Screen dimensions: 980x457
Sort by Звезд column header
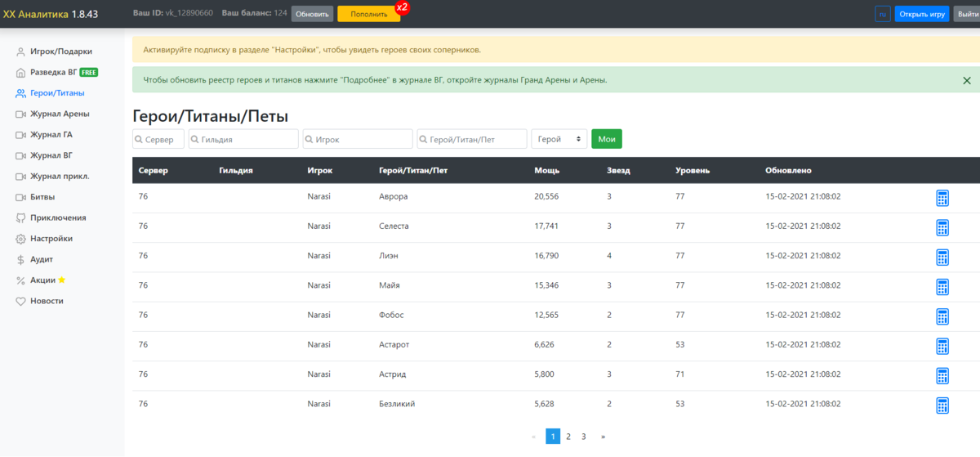(618, 170)
